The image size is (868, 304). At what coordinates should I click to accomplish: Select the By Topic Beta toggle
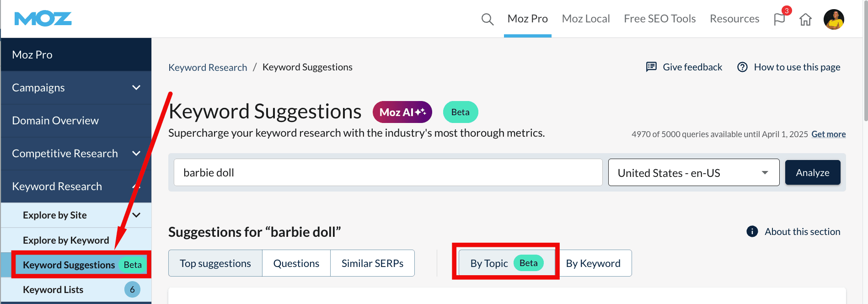tap(505, 263)
